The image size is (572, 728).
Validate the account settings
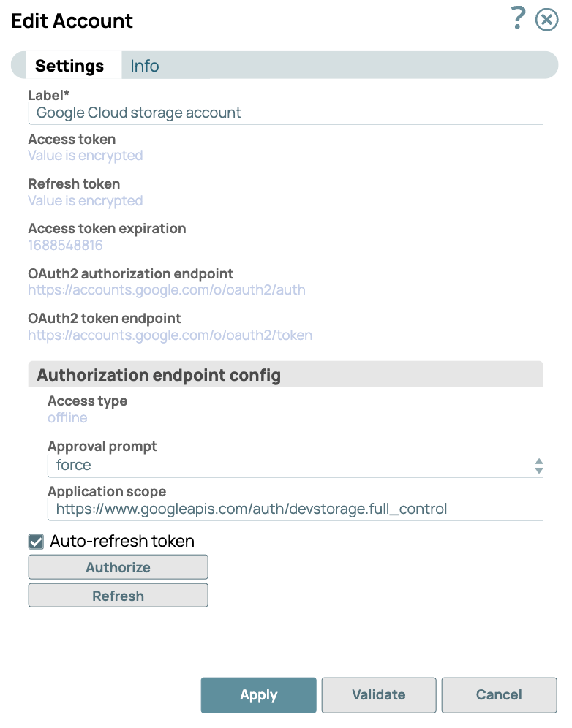[x=378, y=695]
